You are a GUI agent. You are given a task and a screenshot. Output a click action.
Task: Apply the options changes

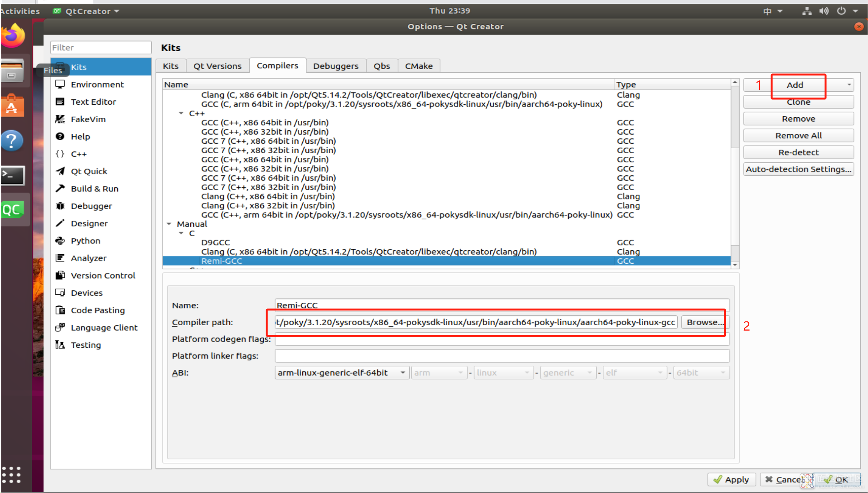pyautogui.click(x=732, y=480)
